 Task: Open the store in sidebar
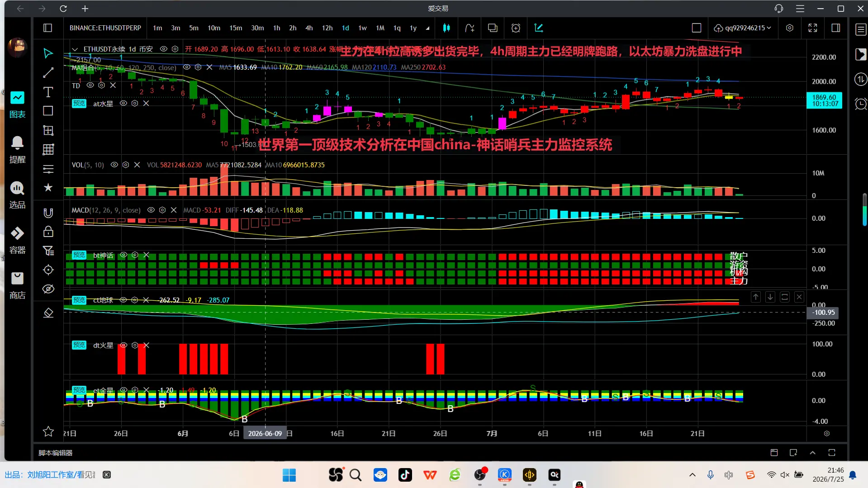pyautogui.click(x=17, y=285)
